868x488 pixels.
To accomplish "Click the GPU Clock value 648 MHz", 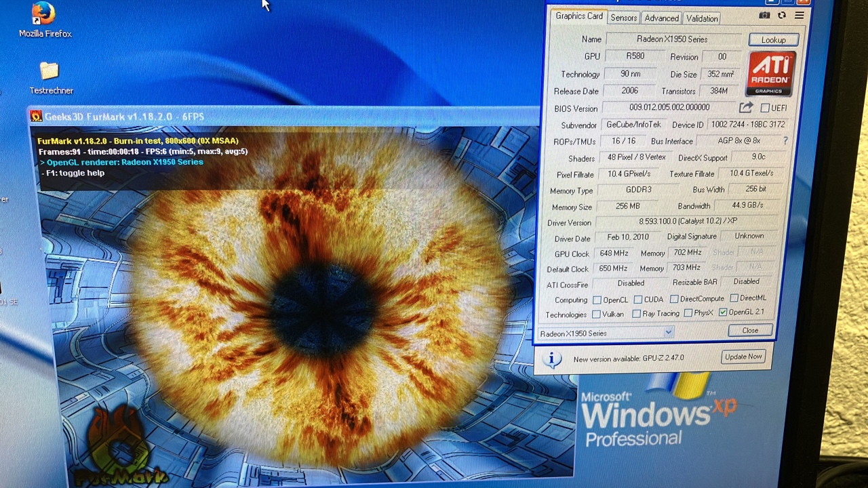I will 614,253.
